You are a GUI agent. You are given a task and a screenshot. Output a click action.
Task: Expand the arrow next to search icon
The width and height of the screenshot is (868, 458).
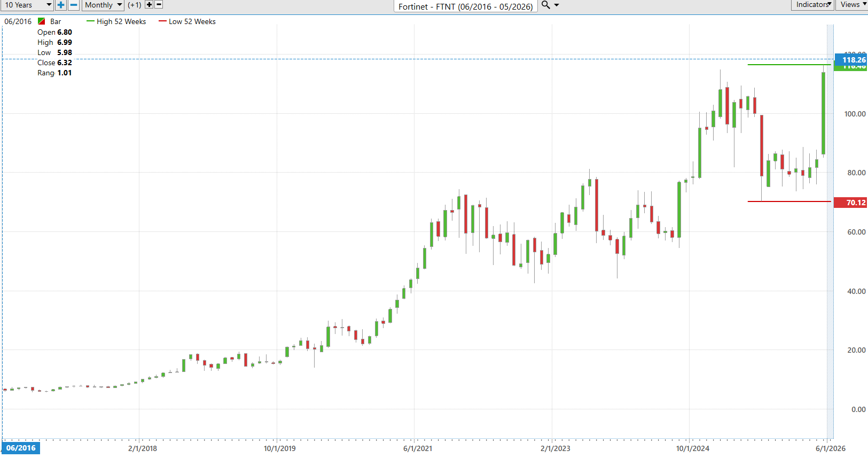click(x=557, y=5)
